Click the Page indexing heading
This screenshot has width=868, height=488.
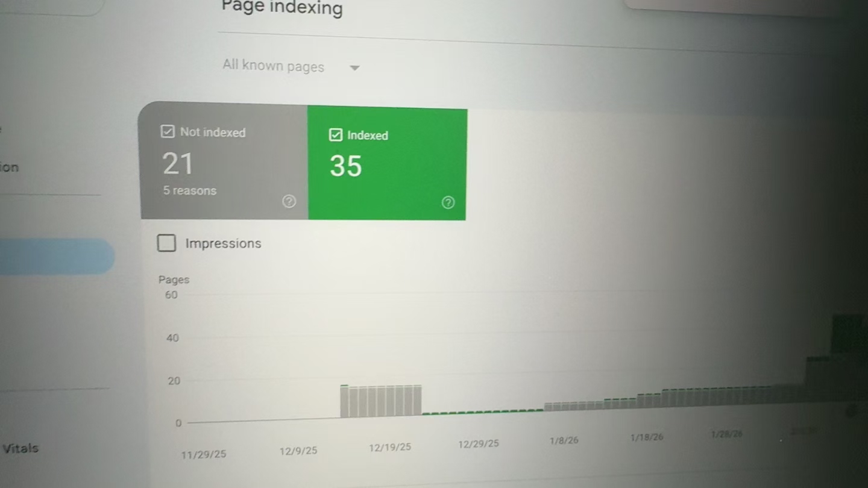pos(282,8)
